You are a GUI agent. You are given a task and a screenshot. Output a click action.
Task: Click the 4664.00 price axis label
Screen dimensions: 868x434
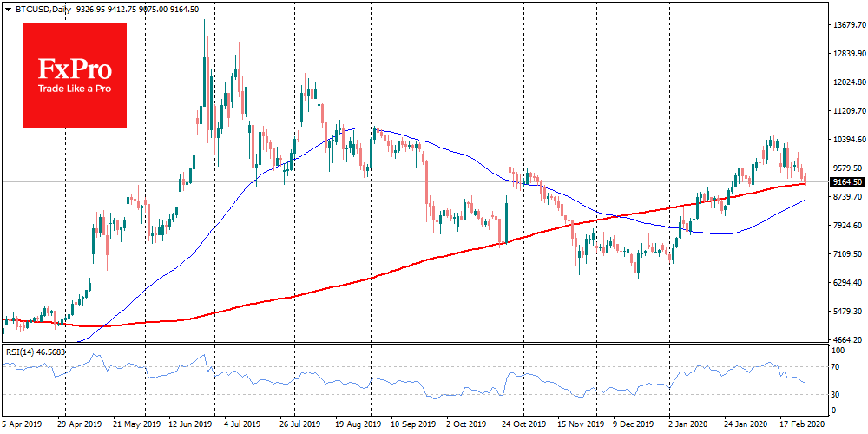pyautogui.click(x=845, y=339)
